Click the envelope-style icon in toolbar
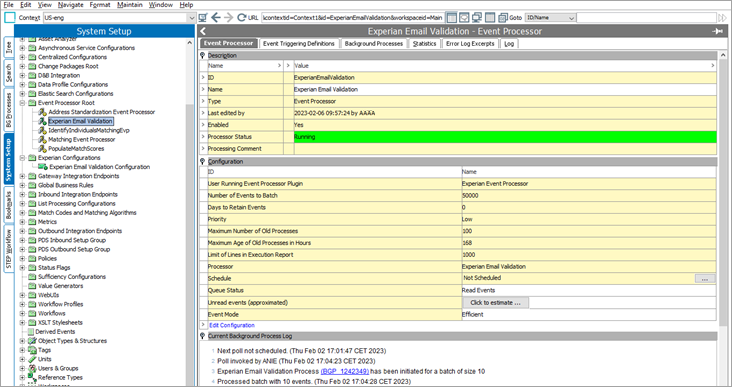This screenshot has height=387, width=732. point(464,18)
